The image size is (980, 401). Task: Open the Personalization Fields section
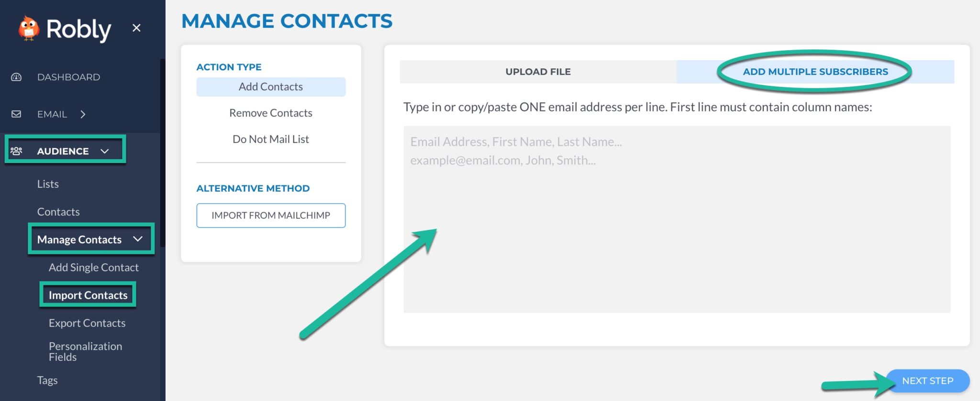pos(85,351)
